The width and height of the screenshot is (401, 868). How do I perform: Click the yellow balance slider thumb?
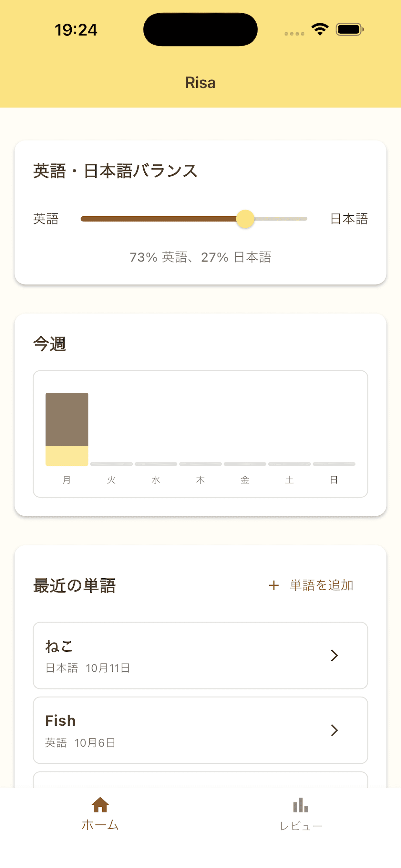coord(245,219)
